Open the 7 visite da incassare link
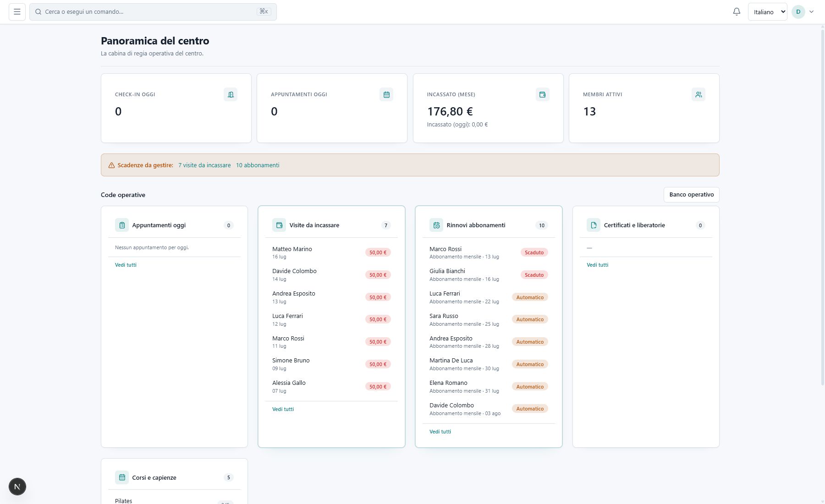Viewport: 825px width, 504px height. coord(204,165)
